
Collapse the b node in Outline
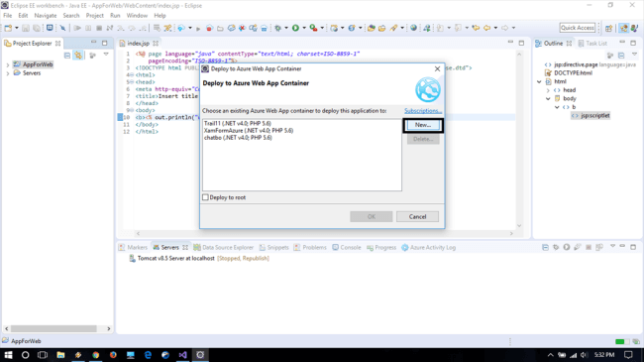pos(557,107)
